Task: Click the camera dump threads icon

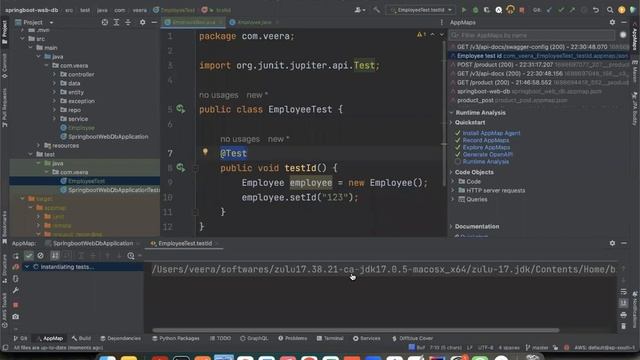Action: pos(16,317)
